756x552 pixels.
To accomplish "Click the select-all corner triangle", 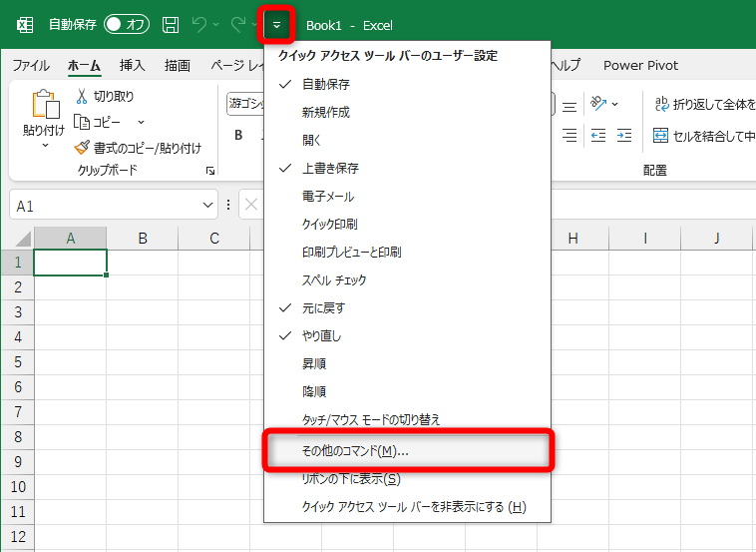I will click(23, 239).
